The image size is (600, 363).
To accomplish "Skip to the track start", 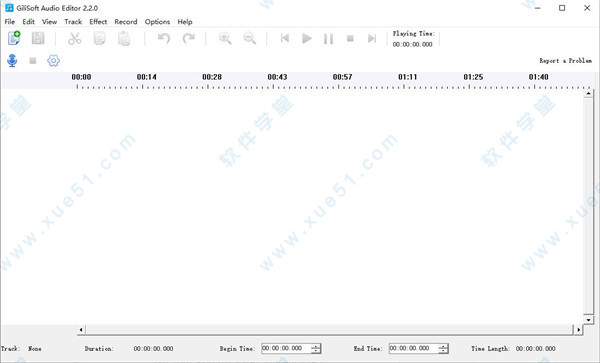I will click(285, 38).
